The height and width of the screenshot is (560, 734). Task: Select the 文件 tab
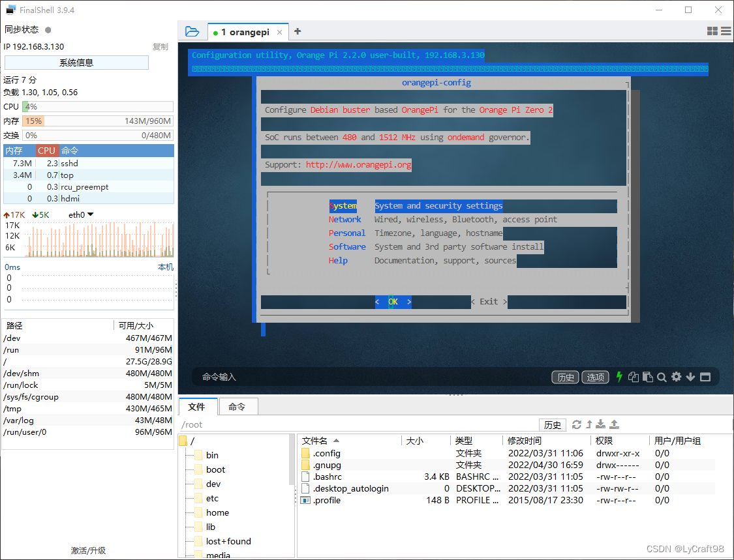[198, 407]
